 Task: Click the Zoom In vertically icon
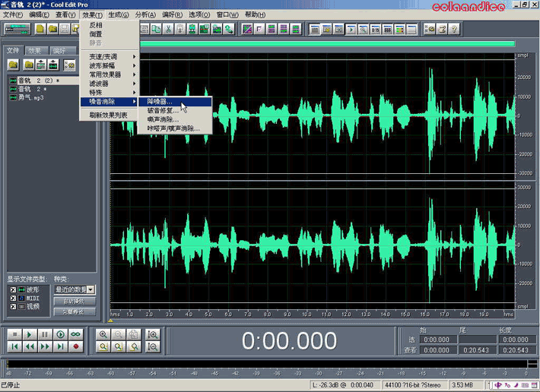pyautogui.click(x=154, y=334)
